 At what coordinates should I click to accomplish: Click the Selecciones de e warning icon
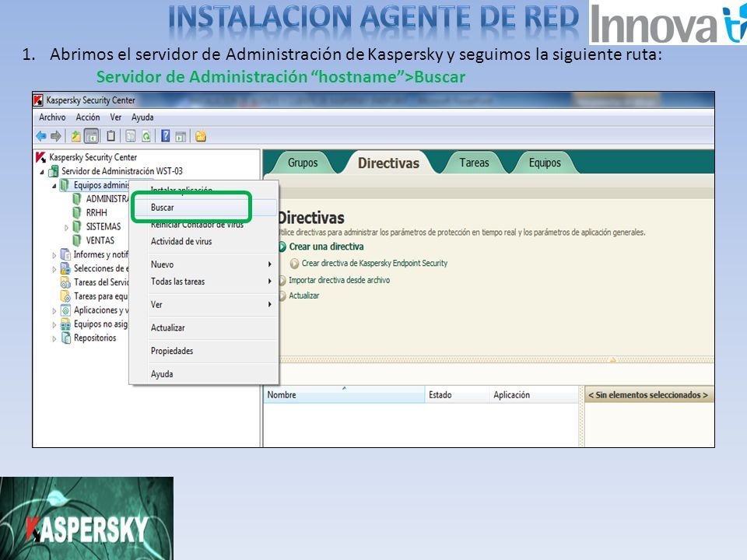pyautogui.click(x=65, y=268)
